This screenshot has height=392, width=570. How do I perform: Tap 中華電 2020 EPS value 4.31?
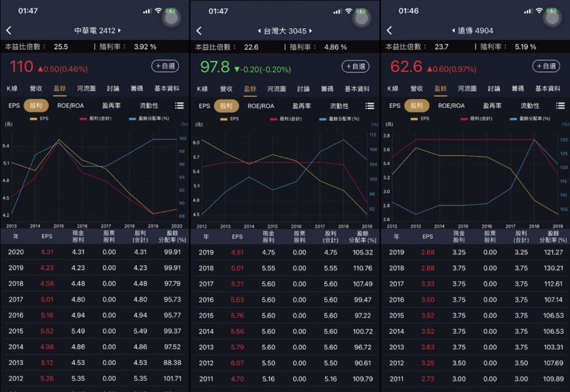(x=47, y=251)
